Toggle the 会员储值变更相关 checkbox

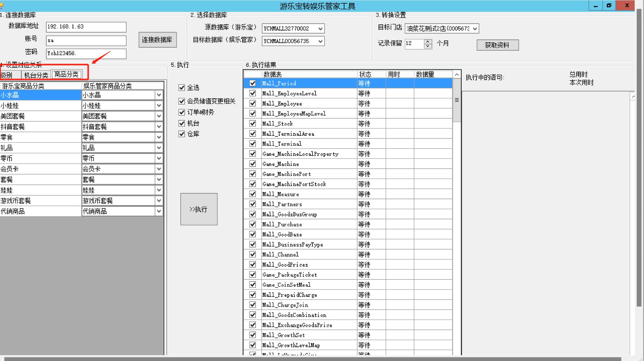click(x=182, y=101)
